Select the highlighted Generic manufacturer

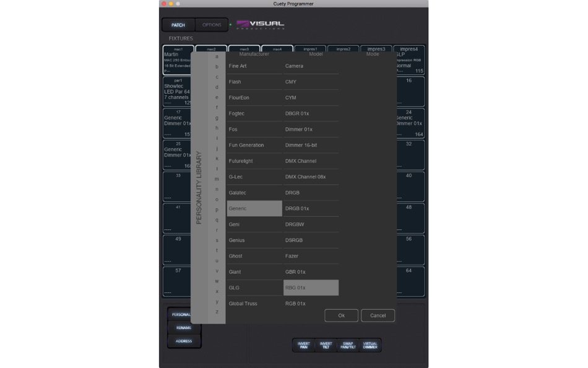point(254,208)
